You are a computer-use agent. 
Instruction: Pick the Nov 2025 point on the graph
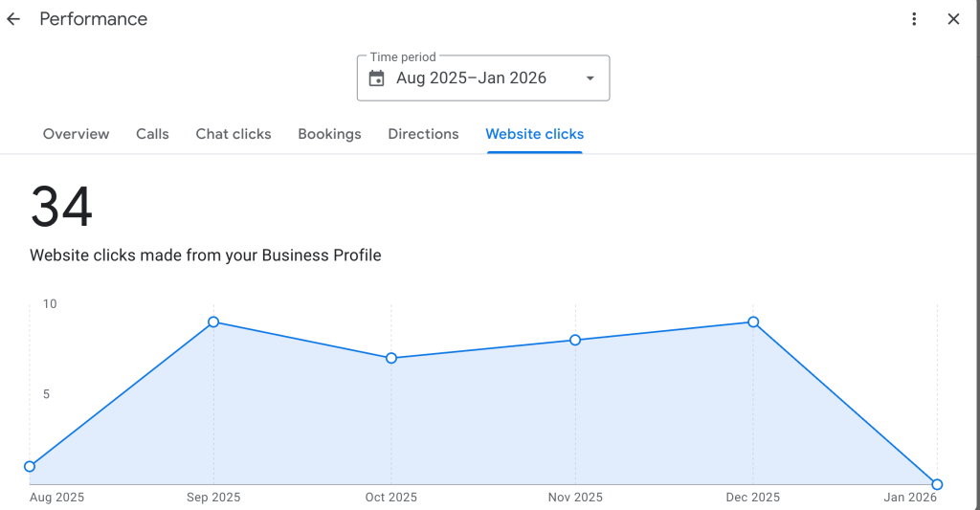coord(575,340)
